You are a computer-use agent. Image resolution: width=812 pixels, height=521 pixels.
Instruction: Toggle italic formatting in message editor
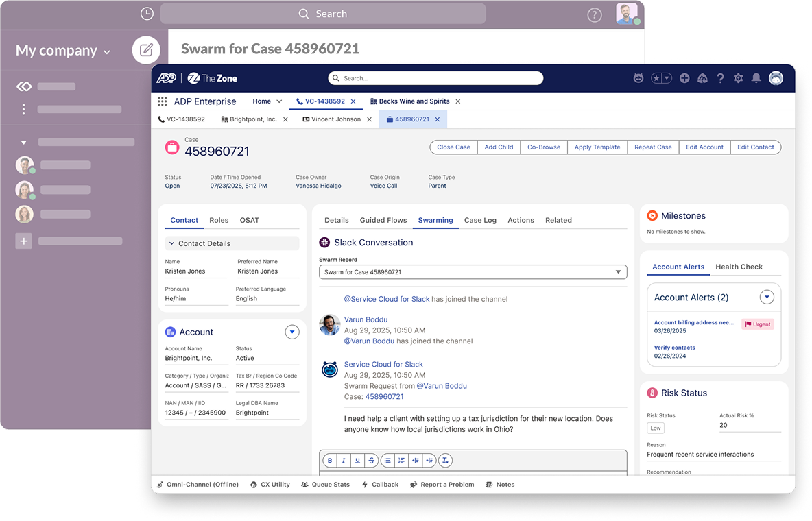(x=344, y=461)
